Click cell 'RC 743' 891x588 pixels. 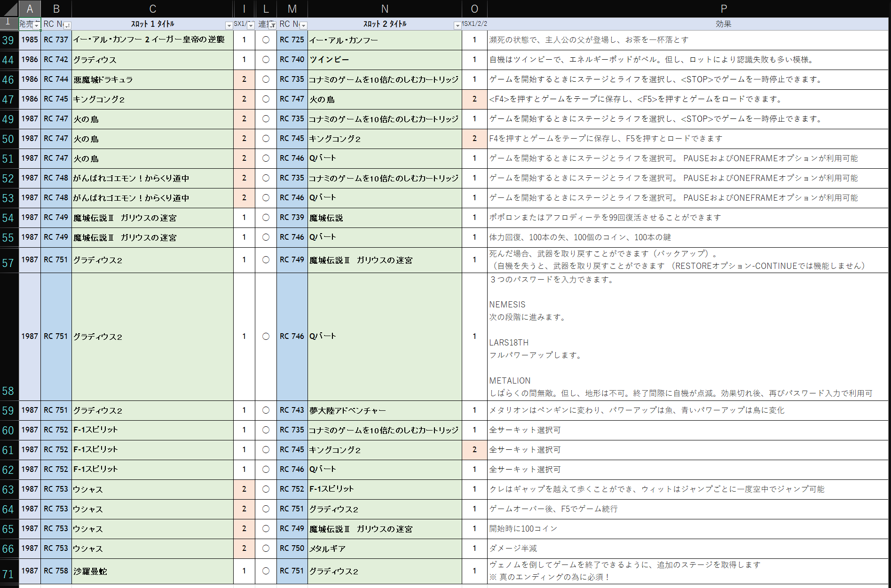(292, 410)
